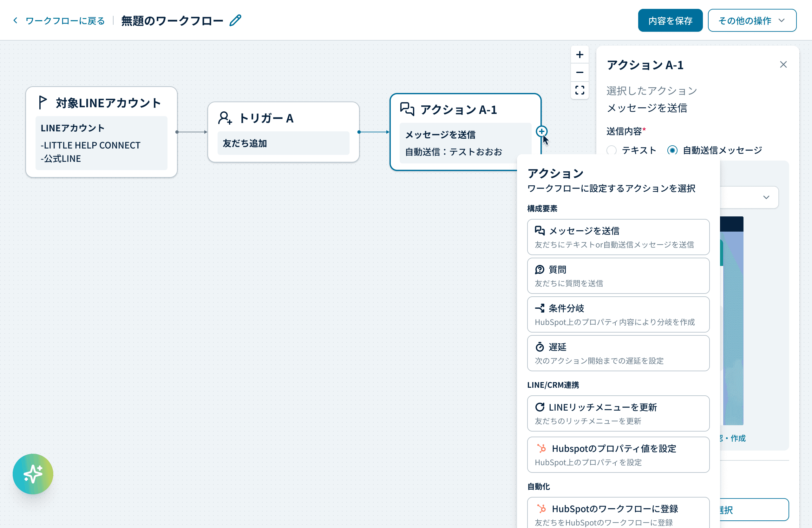Zoom out with the canvas minus button
The height and width of the screenshot is (528, 812).
point(579,72)
